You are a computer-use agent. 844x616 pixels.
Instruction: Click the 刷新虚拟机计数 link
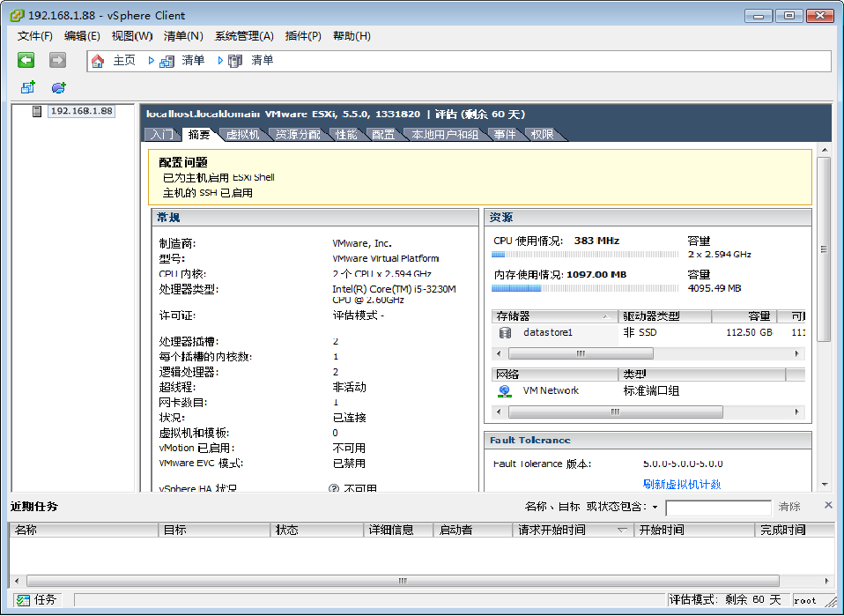click(682, 484)
